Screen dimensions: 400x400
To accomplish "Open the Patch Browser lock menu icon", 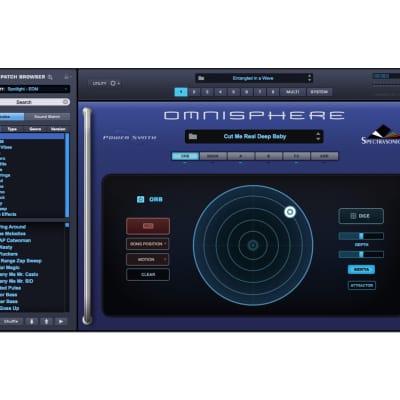I will pyautogui.click(x=67, y=77).
